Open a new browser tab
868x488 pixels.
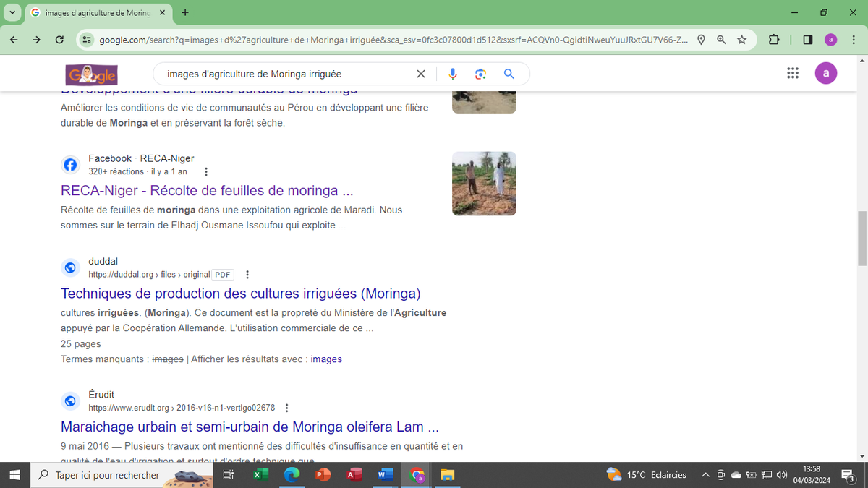(x=185, y=12)
